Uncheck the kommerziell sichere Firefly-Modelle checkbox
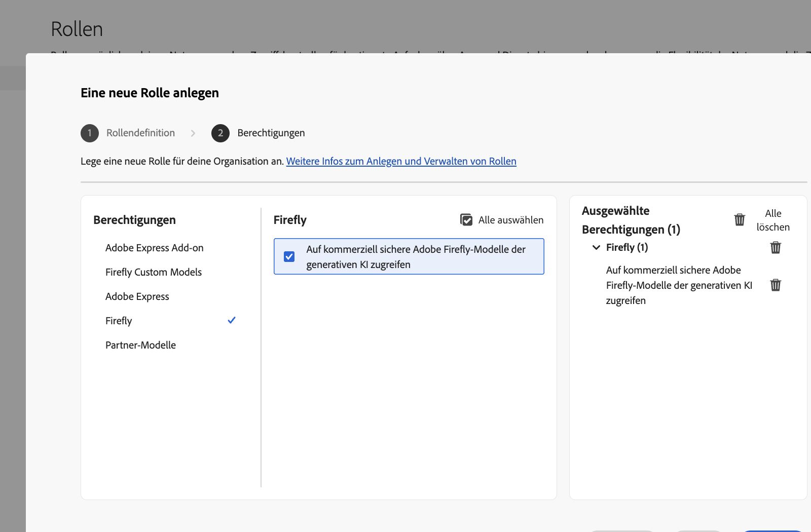This screenshot has width=811, height=532. point(289,257)
